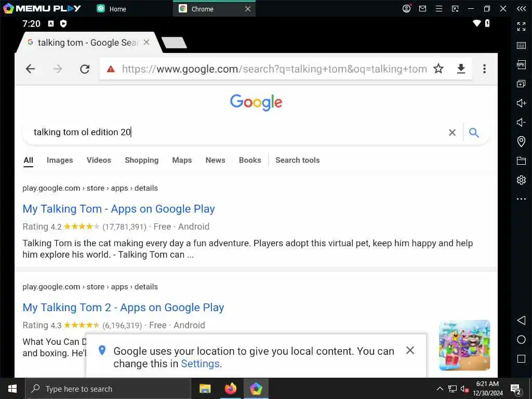Open the taskbar clock showing 6:21 AM
532x399 pixels.
tap(487, 389)
